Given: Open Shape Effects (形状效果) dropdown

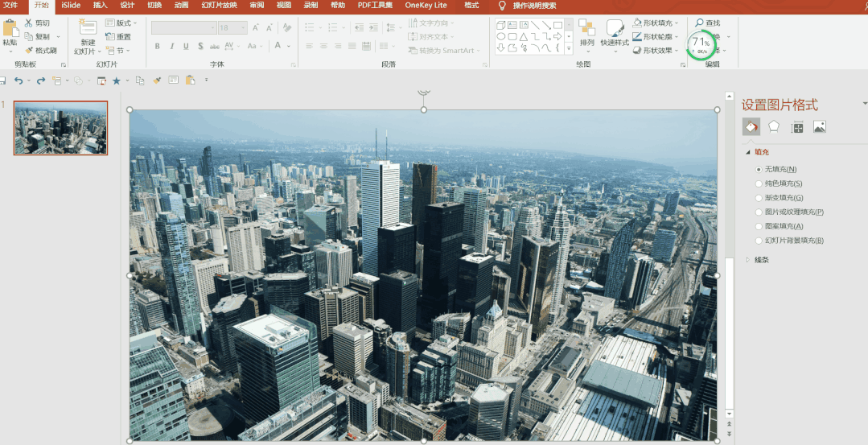Looking at the screenshot, I should [x=656, y=51].
